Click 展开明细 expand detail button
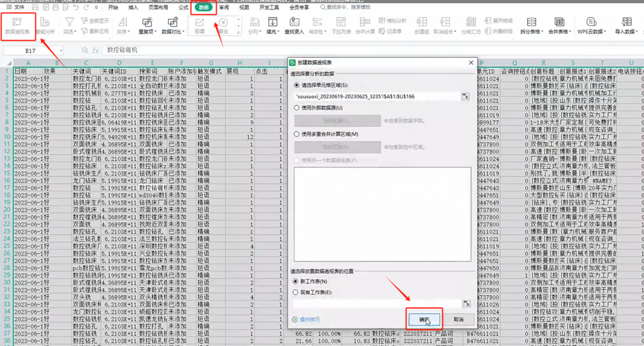 [499, 21]
